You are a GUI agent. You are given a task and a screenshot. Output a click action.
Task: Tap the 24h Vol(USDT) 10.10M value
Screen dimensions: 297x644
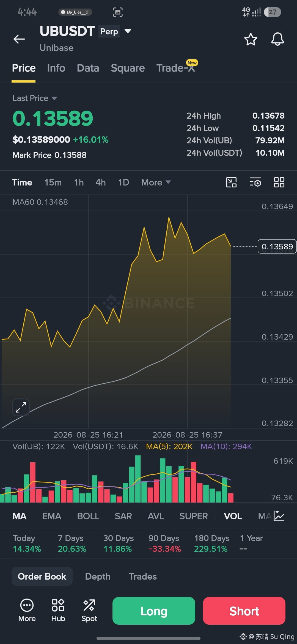pos(270,153)
